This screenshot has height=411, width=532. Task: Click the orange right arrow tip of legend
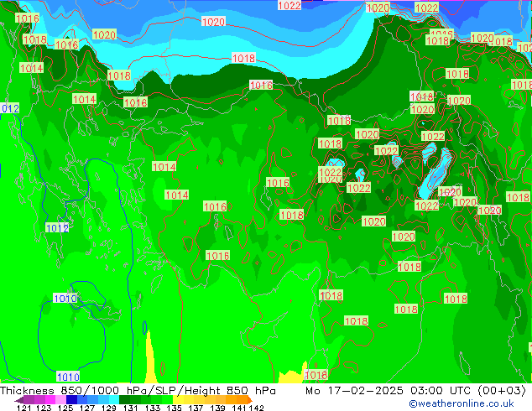[250, 400]
